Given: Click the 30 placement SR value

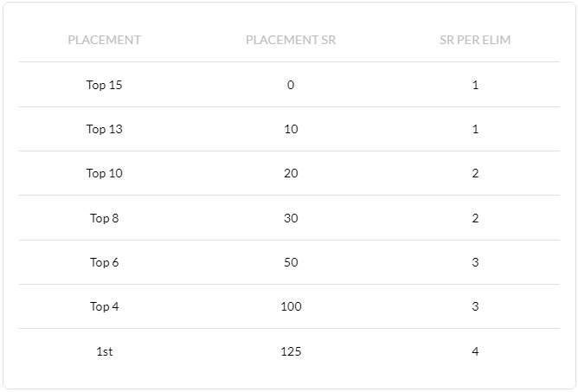Looking at the screenshot, I should (x=291, y=218).
